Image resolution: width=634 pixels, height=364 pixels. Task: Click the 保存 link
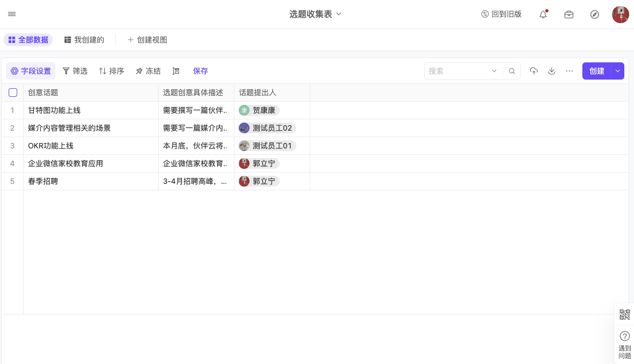click(201, 71)
